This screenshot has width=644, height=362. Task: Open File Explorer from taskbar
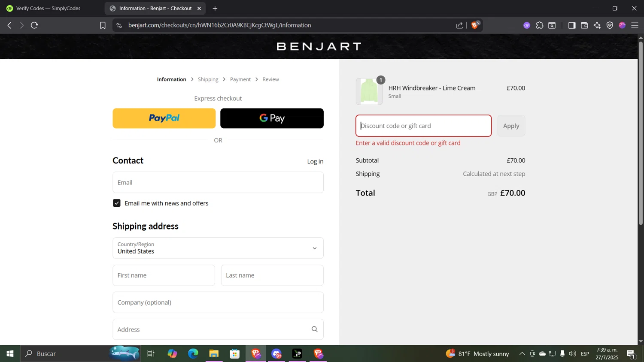[x=214, y=354]
